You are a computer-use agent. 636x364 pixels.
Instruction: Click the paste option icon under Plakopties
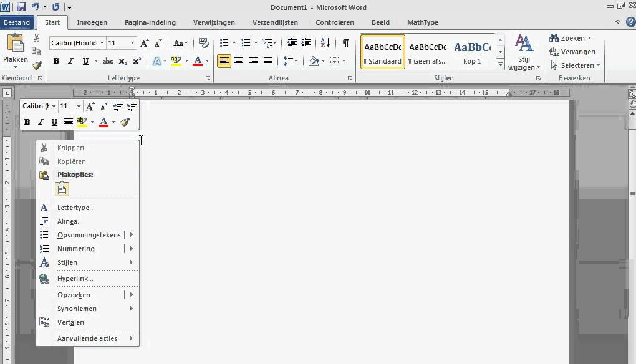(x=62, y=189)
